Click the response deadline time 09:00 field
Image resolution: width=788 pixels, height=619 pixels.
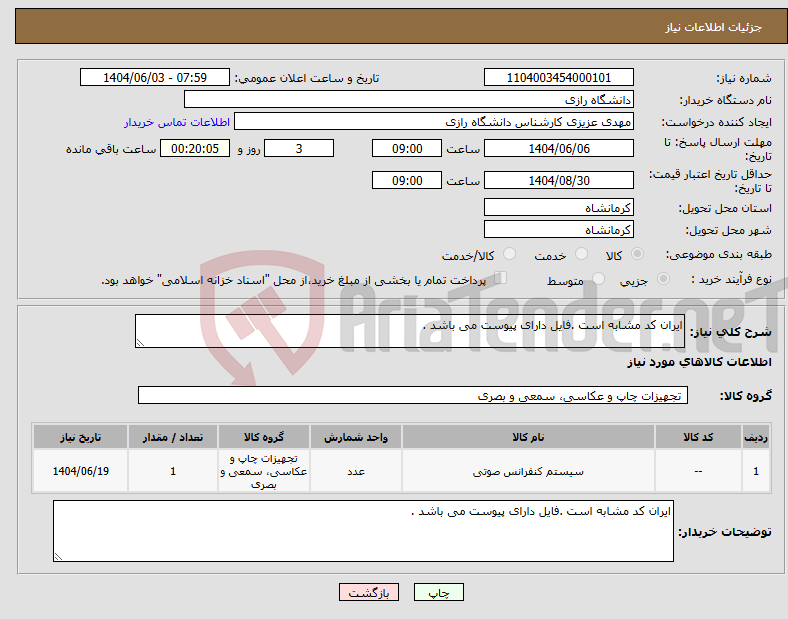coord(407,149)
